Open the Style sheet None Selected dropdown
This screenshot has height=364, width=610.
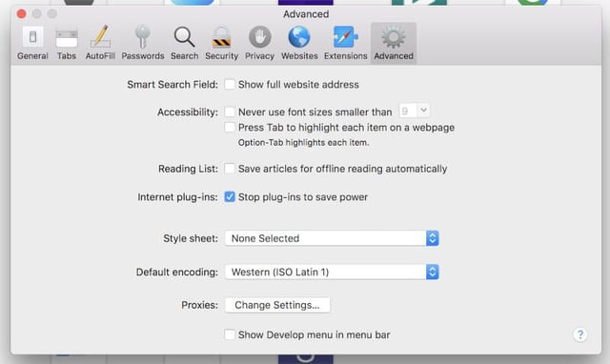tap(332, 238)
